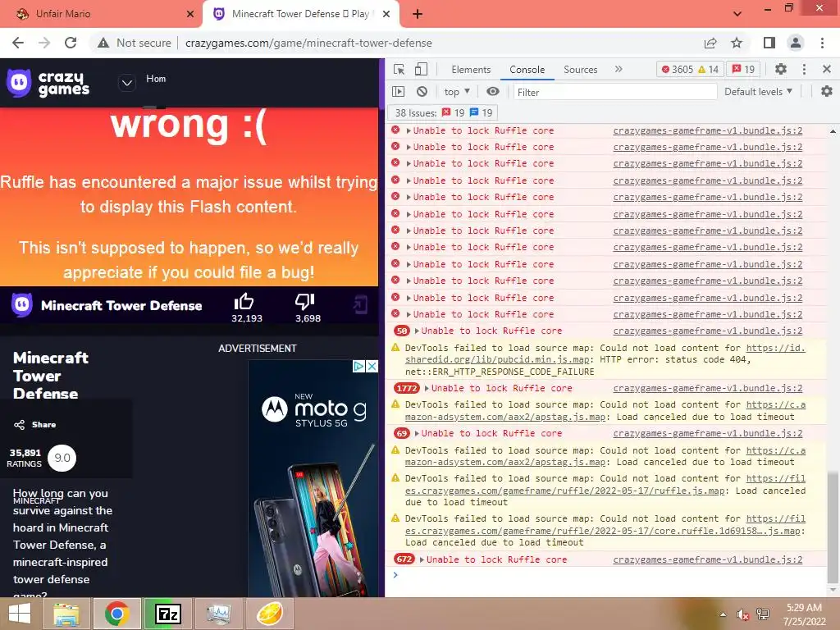This screenshot has width=840, height=630.
Task: Switch to the Console tab
Action: point(527,70)
